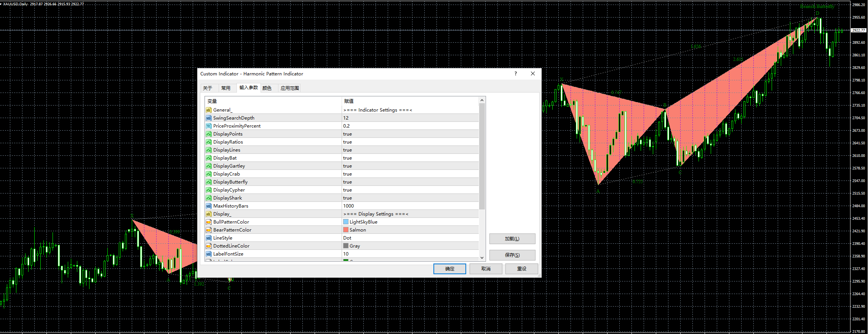Select the true value for DisplayButterfly

pos(347,182)
